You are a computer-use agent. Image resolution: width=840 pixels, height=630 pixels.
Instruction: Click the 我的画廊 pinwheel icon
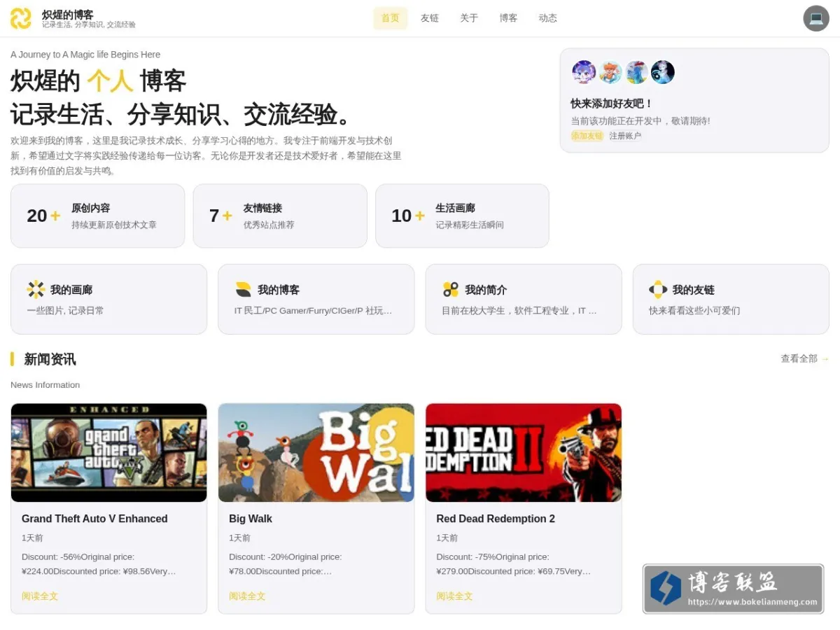(36, 290)
